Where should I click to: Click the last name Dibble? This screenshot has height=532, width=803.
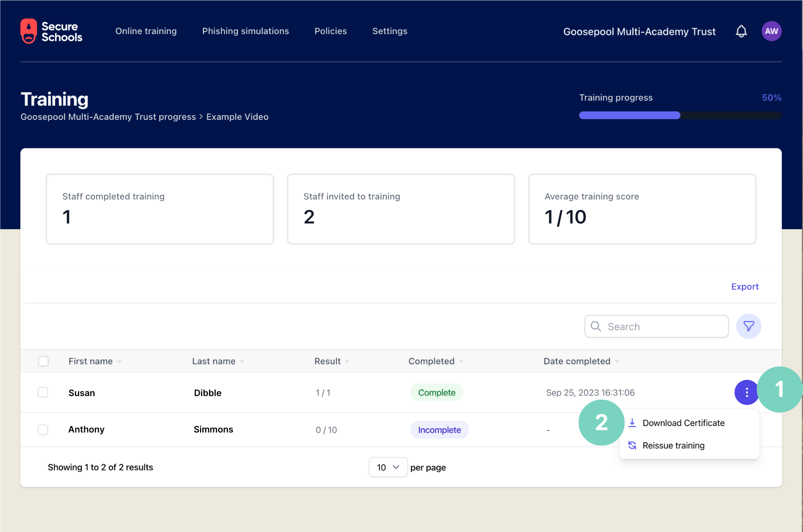click(207, 393)
